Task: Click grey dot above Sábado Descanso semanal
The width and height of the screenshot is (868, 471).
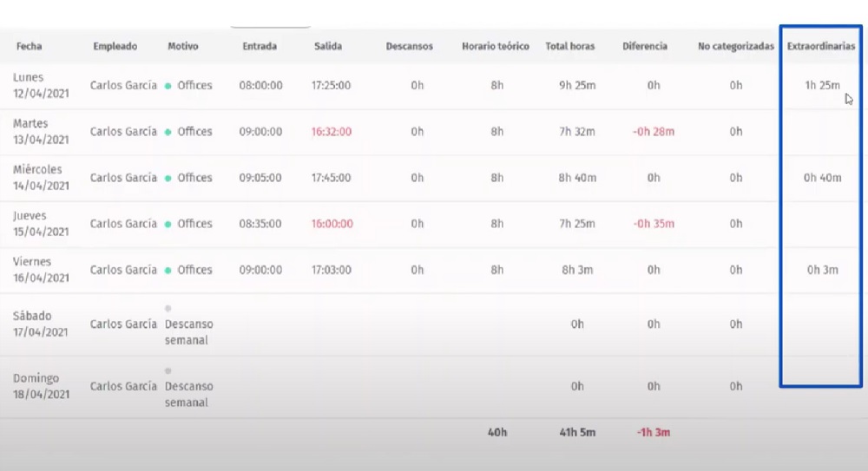Action: [x=168, y=308]
